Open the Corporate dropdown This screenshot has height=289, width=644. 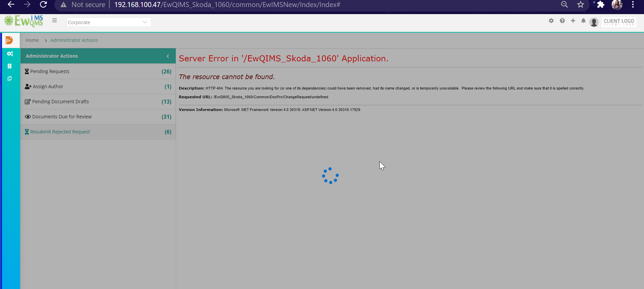(x=109, y=22)
